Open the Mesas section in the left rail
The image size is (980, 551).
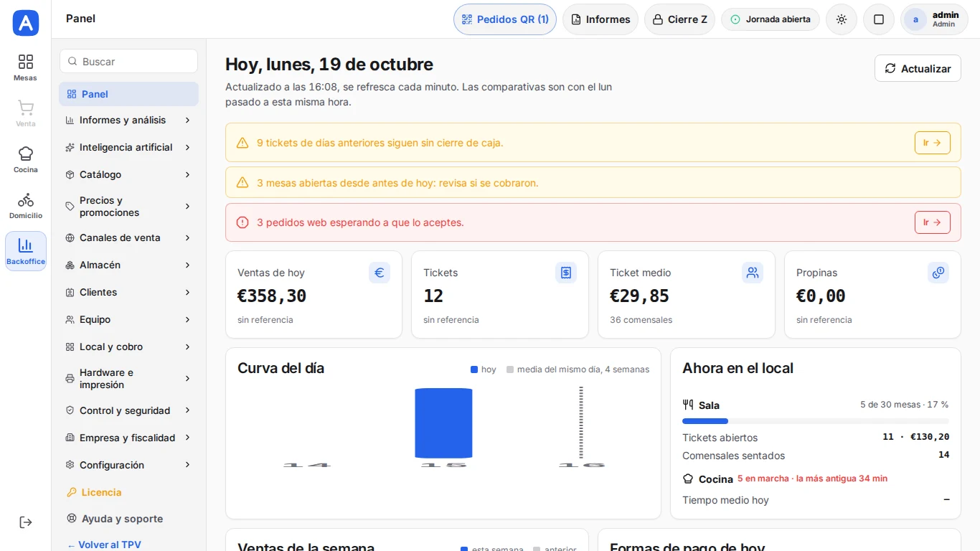point(26,67)
